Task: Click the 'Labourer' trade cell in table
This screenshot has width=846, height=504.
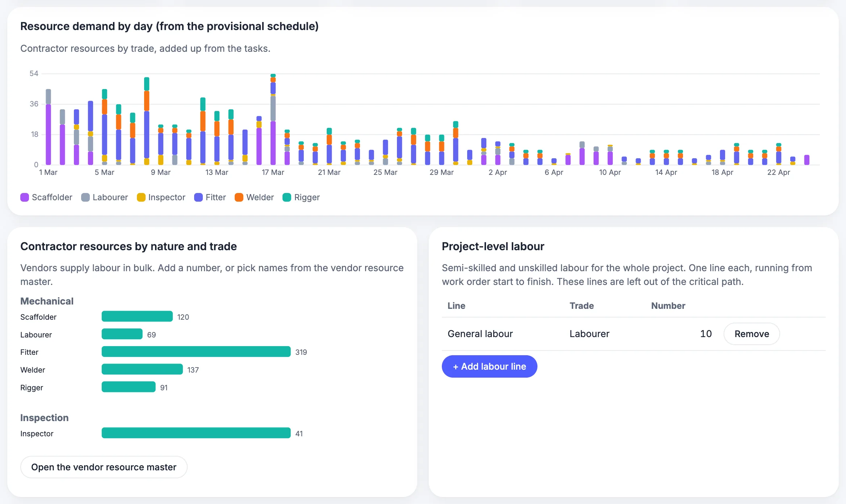Action: tap(589, 334)
